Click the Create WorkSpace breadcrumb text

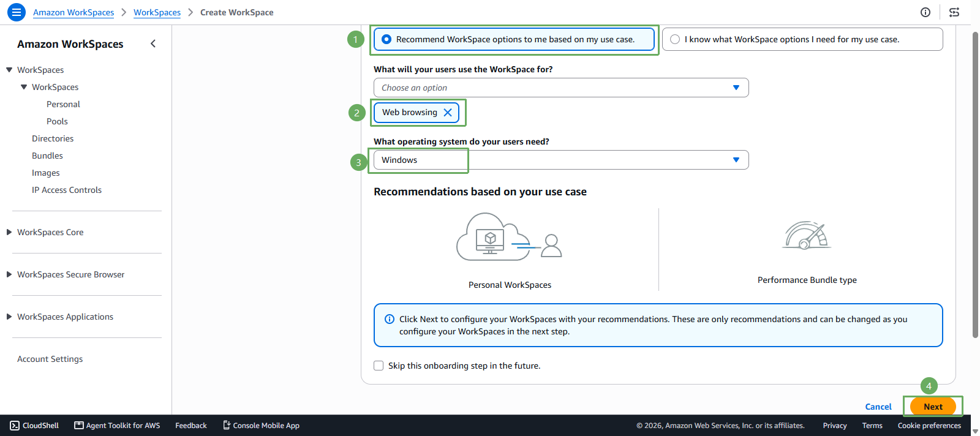pos(237,12)
